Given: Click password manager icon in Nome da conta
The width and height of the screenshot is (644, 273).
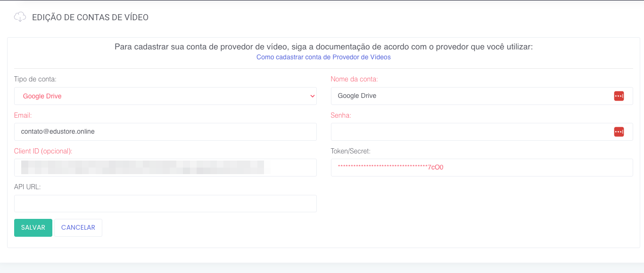Looking at the screenshot, I should point(619,96).
